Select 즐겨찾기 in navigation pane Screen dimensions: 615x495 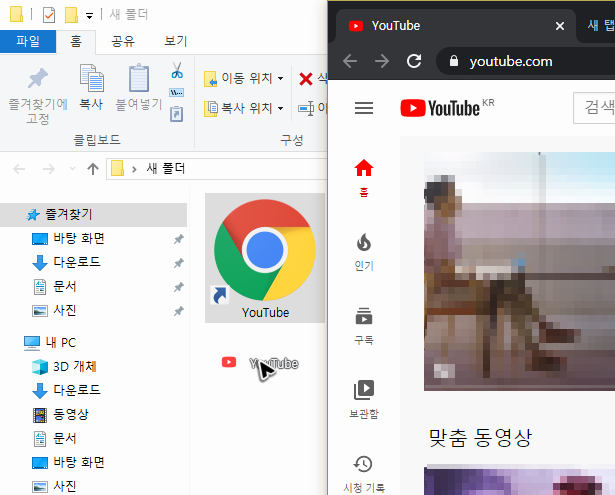coord(93,215)
